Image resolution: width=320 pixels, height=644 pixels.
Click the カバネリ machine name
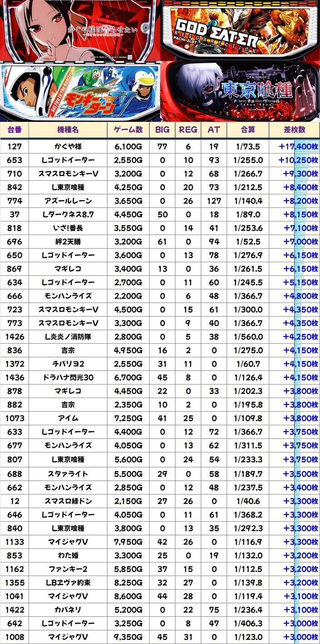(x=68, y=610)
